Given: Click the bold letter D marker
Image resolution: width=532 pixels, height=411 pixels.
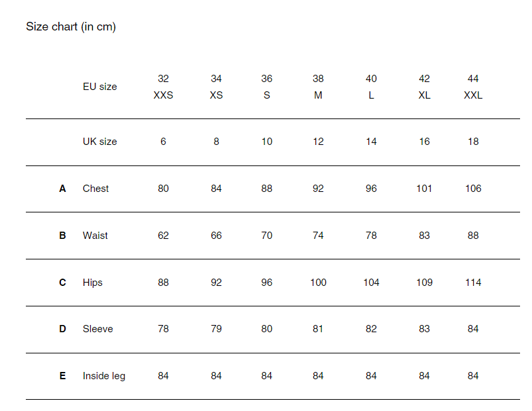Looking at the screenshot, I should click(x=63, y=329).
